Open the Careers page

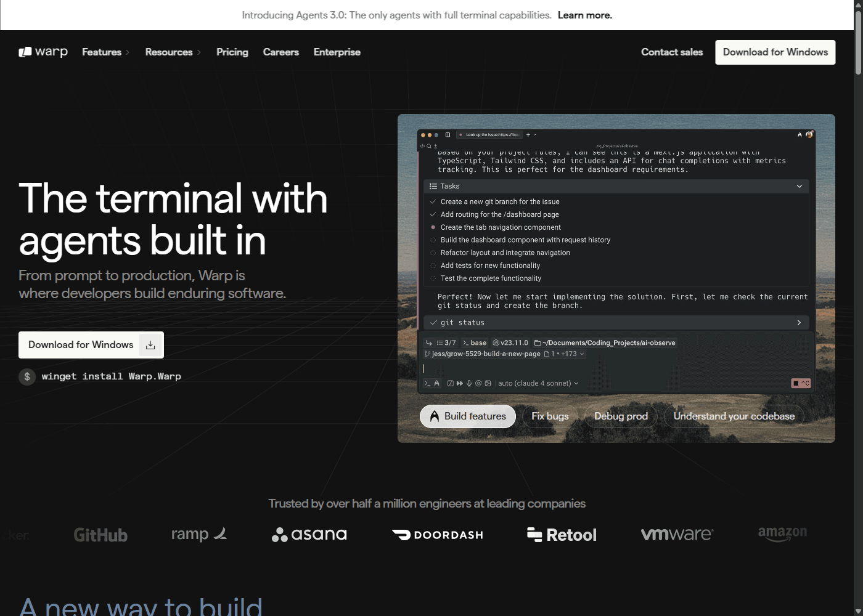tap(281, 52)
